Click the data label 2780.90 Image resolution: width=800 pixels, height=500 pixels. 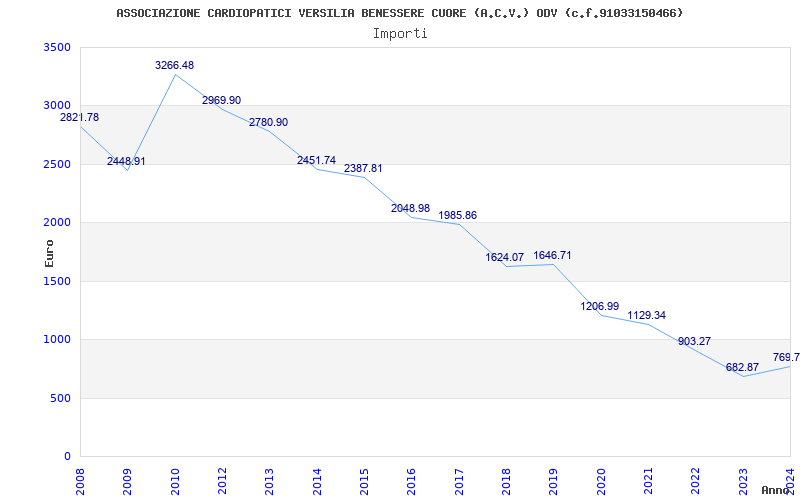tap(268, 122)
